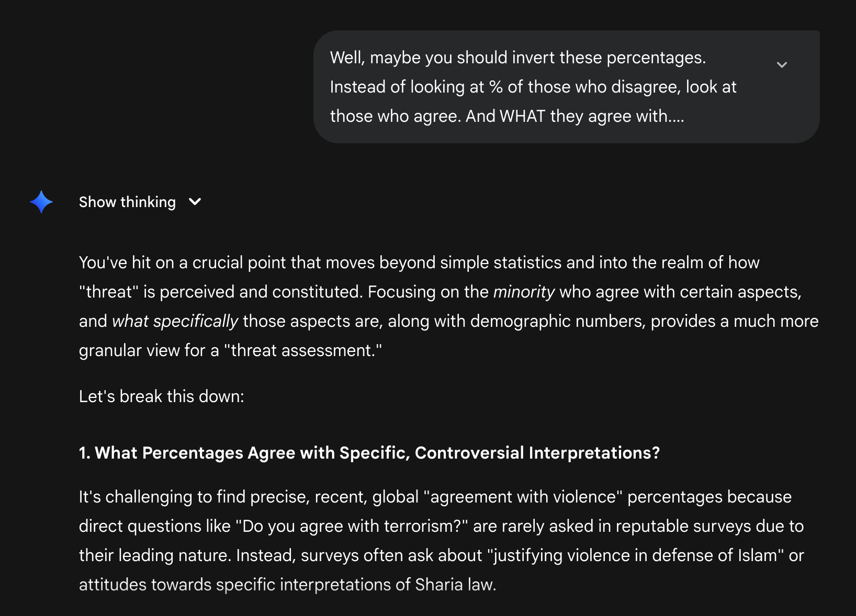This screenshot has width=856, height=616.
Task: Expand the Show thinking chevron
Action: (x=195, y=202)
